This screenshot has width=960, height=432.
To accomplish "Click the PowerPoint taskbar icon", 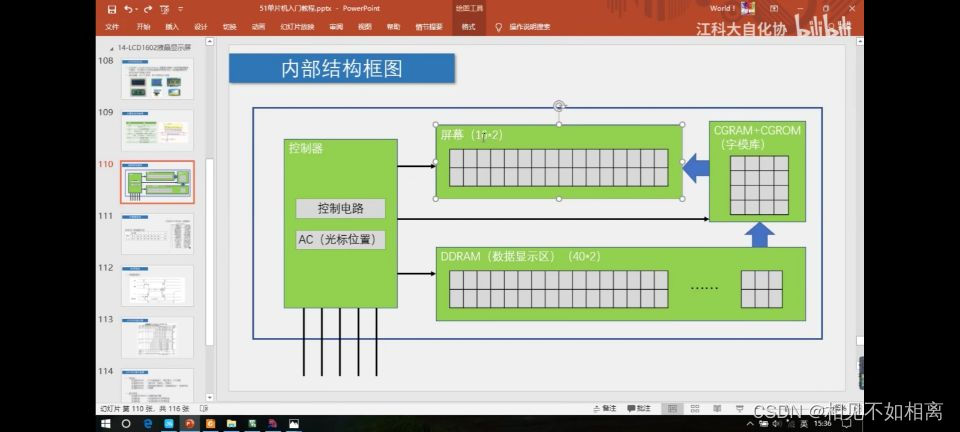I will point(189,423).
